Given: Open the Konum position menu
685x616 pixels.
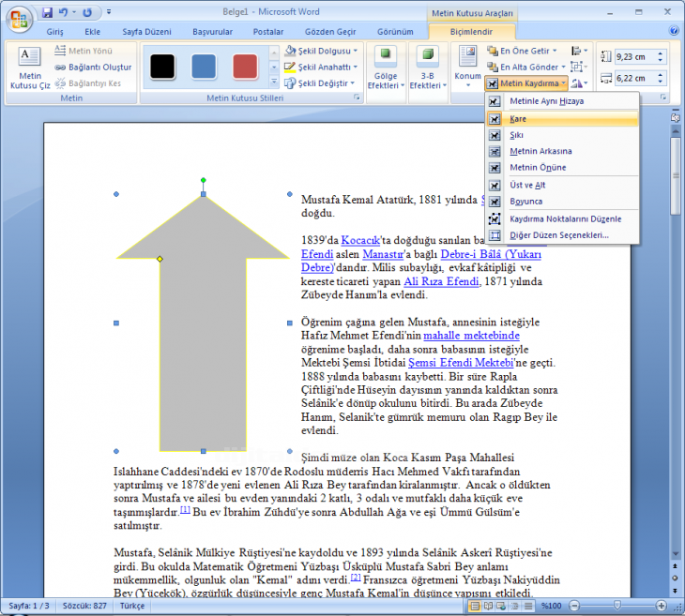Looking at the screenshot, I should (x=467, y=67).
